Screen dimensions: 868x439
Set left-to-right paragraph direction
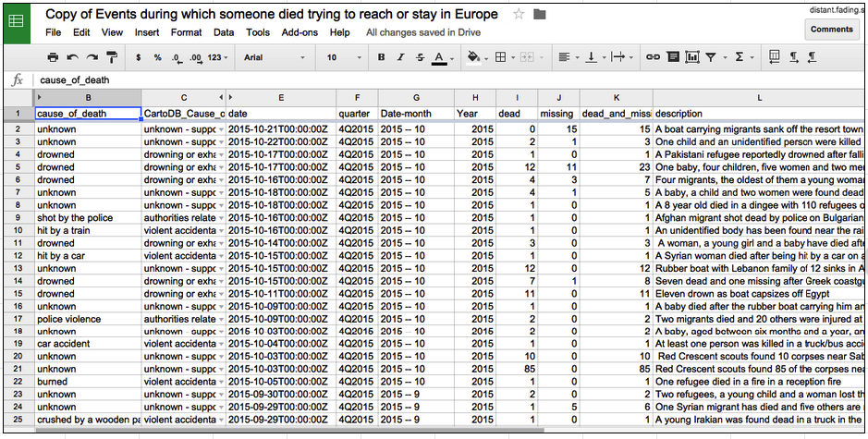coord(793,56)
